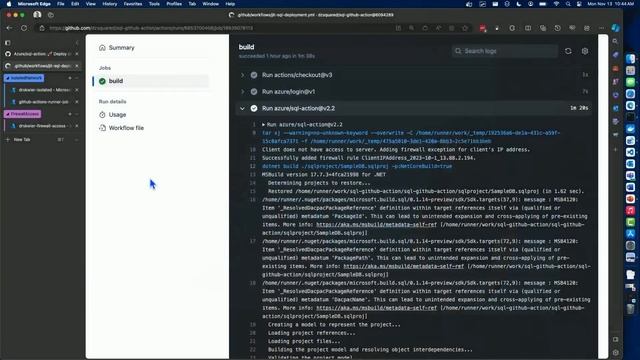The height and width of the screenshot is (360, 640).
Task: Open Messages from the Dock
Action: click(x=631, y=82)
